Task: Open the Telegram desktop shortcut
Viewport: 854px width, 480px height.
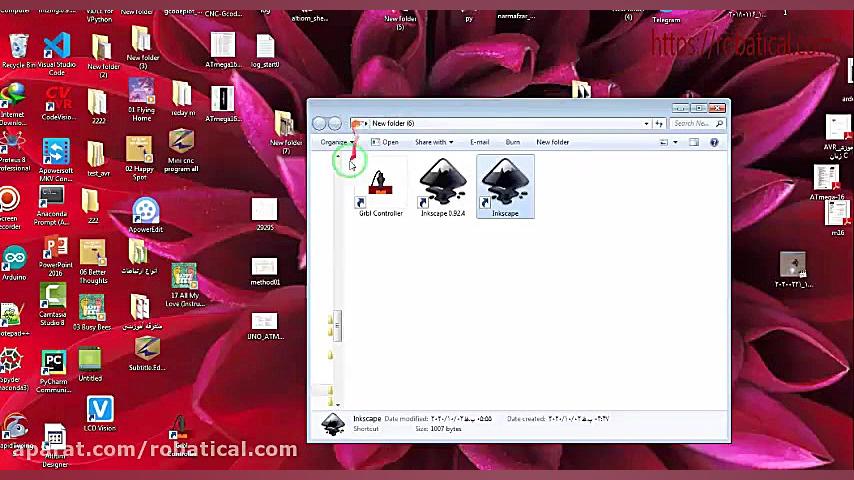Action: click(x=666, y=16)
